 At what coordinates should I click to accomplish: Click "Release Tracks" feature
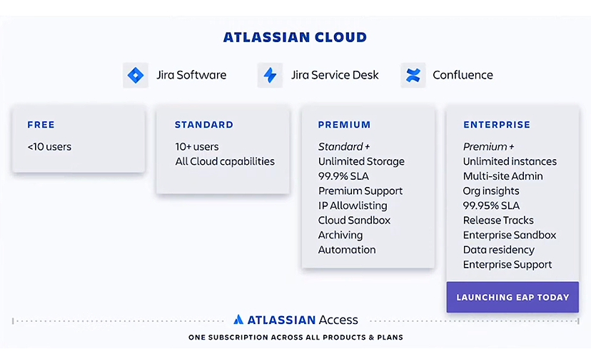click(498, 220)
